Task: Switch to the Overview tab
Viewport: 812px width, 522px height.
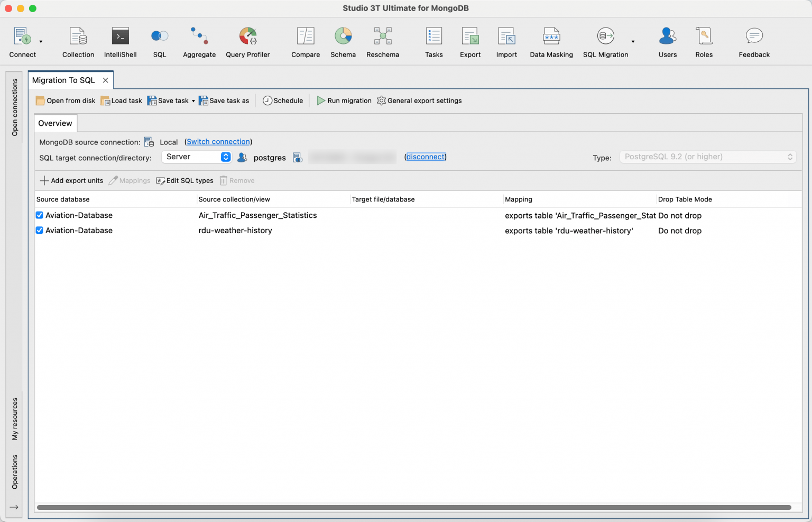Action: [55, 123]
